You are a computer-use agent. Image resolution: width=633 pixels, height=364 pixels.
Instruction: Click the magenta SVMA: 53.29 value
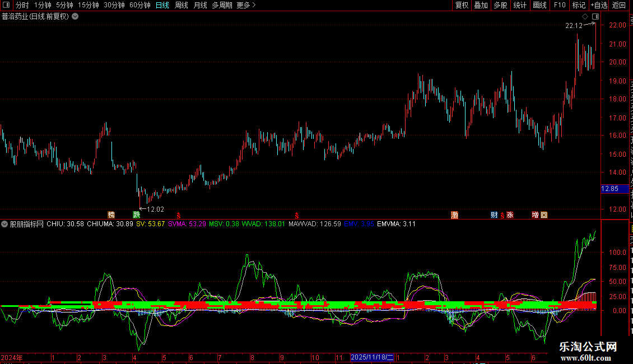point(187,224)
